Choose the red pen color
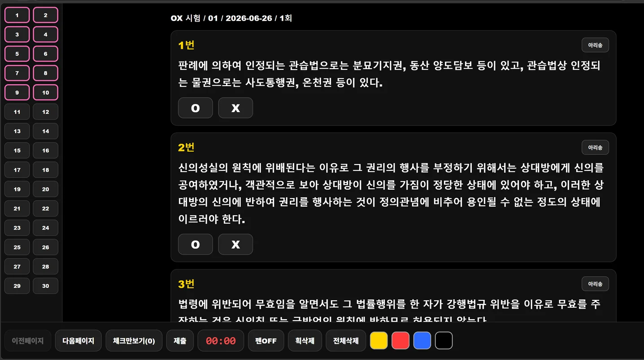 400,341
